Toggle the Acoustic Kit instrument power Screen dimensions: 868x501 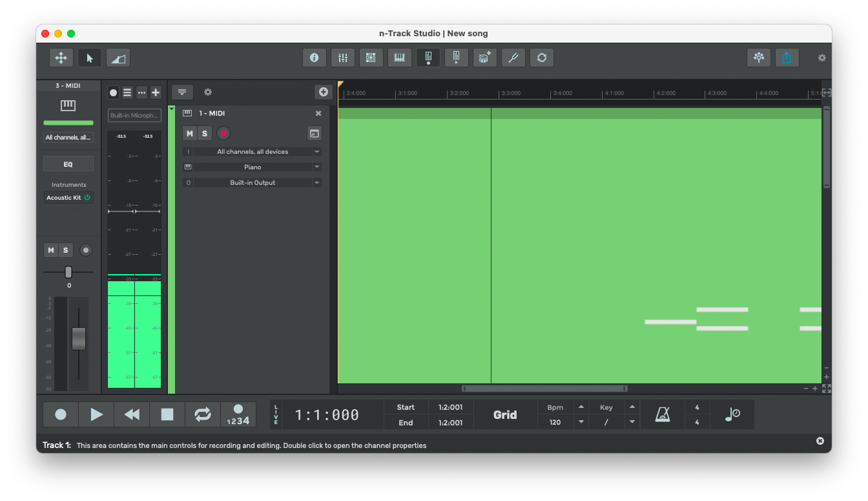point(87,198)
